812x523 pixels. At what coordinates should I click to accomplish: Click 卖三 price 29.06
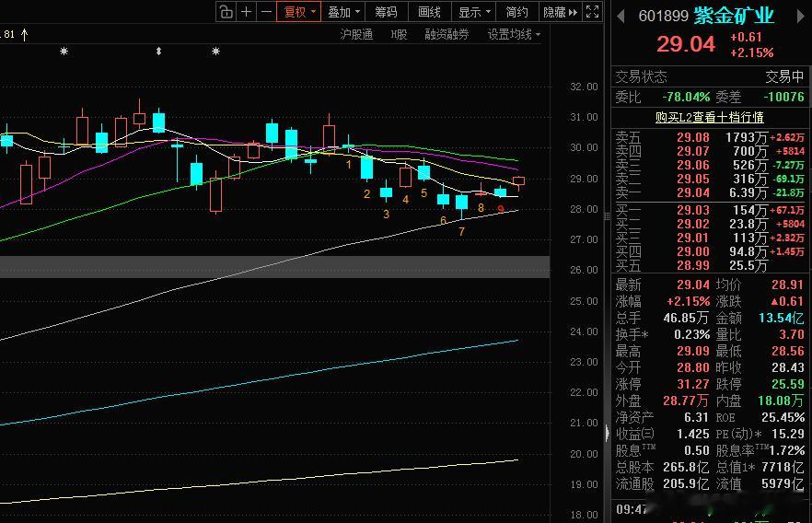tap(693, 165)
